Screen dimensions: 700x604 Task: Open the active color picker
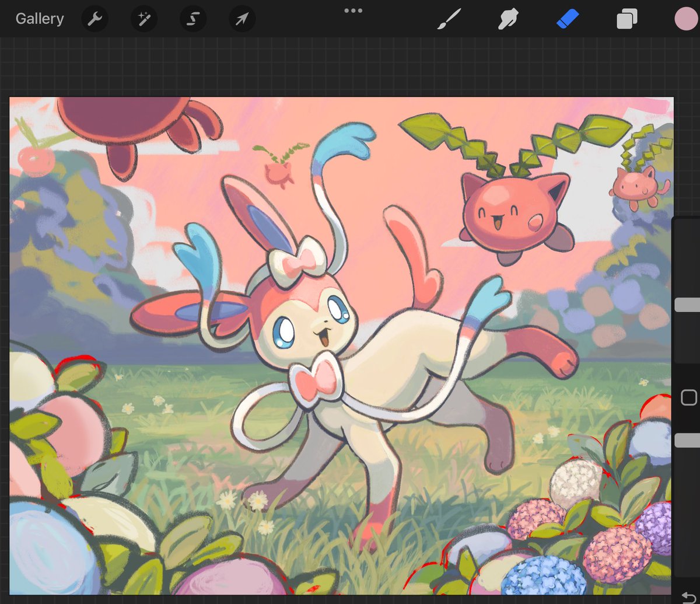(x=685, y=18)
